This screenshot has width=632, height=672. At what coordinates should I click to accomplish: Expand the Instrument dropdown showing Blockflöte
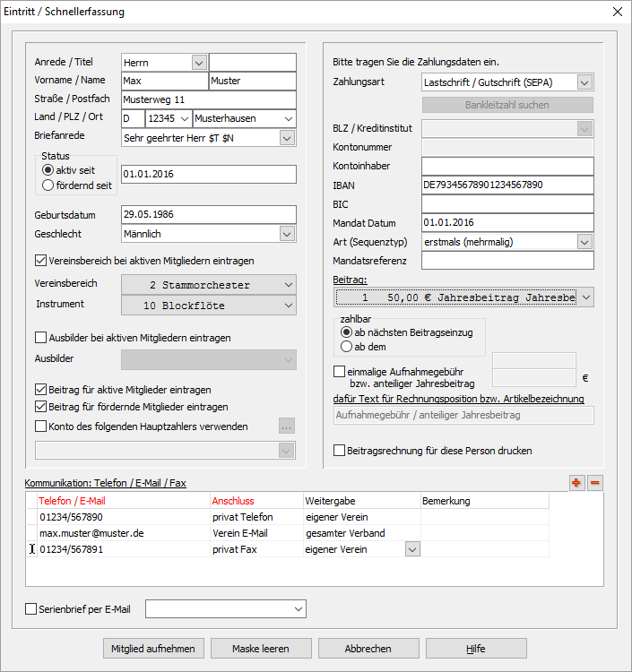[x=287, y=306]
